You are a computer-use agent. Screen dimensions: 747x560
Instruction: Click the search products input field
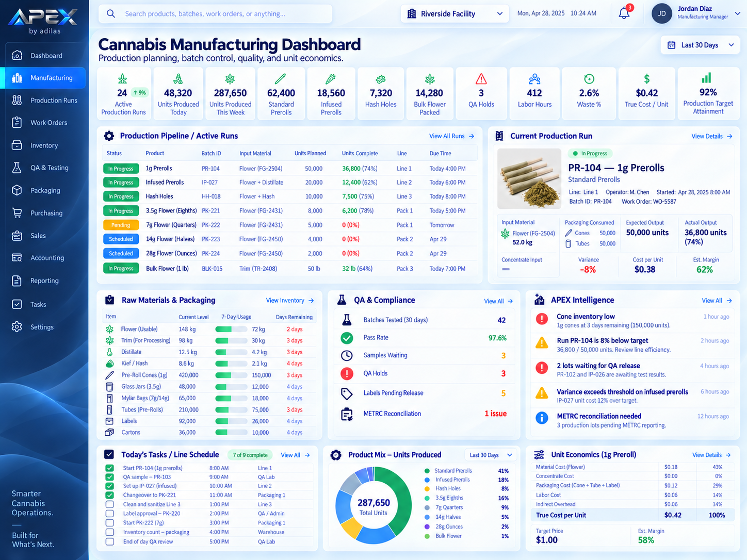216,14
